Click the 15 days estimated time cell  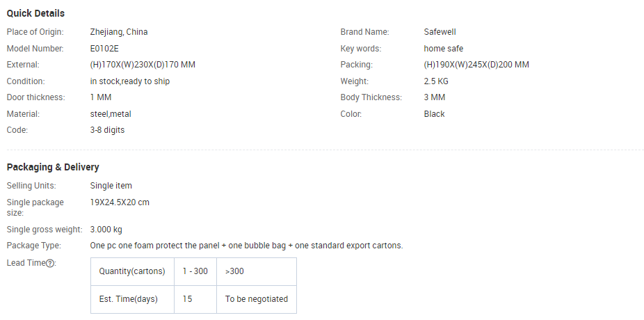click(x=195, y=299)
